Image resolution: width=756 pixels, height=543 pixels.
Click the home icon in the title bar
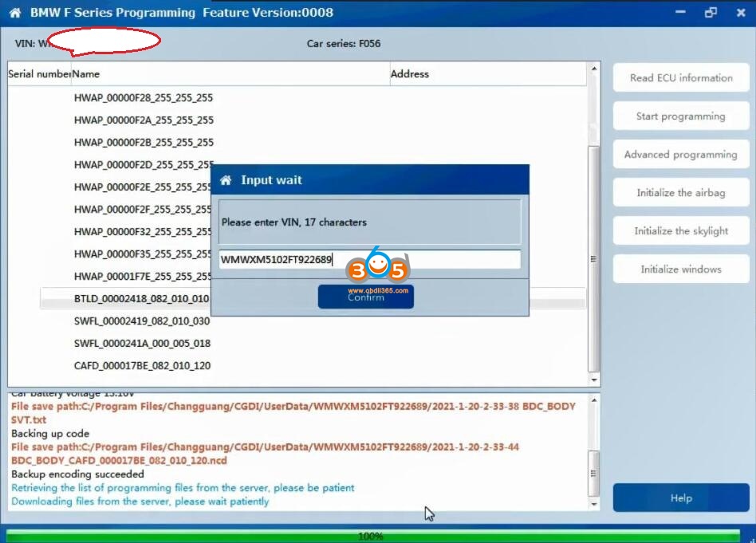[15, 13]
